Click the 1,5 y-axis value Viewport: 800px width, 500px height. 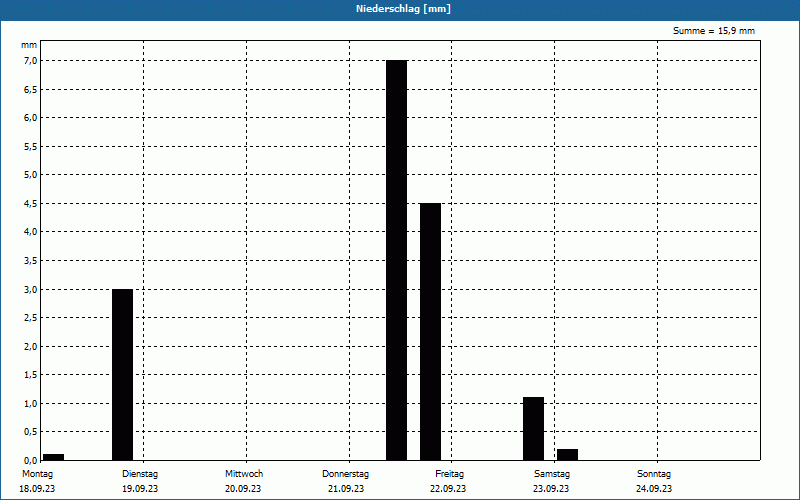point(31,375)
